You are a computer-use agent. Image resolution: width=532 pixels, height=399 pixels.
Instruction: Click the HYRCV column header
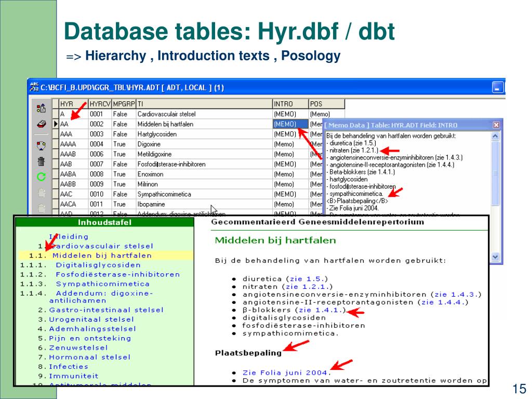[x=100, y=104]
